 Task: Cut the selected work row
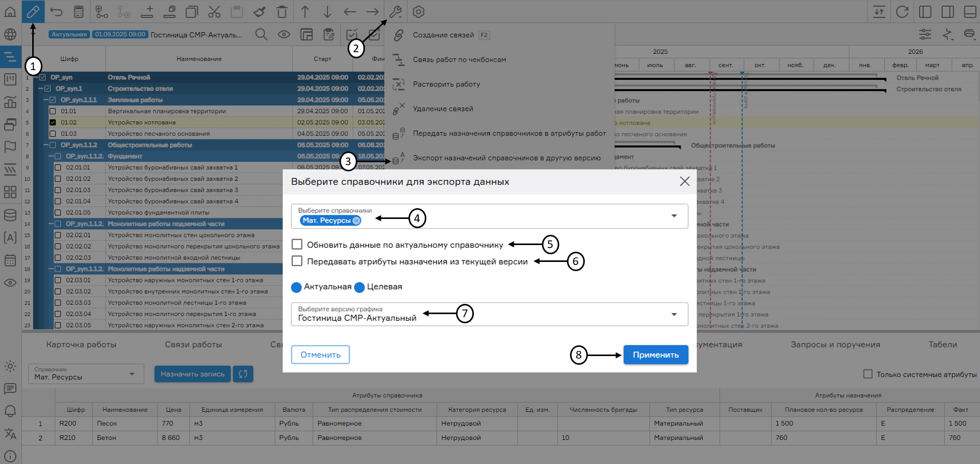point(216,12)
